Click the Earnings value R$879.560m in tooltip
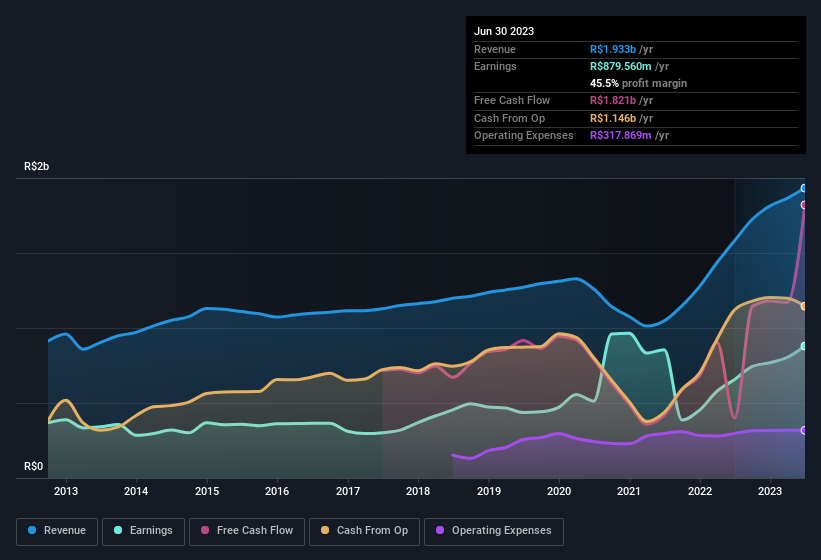Image resolution: width=821 pixels, height=560 pixels. [x=620, y=66]
